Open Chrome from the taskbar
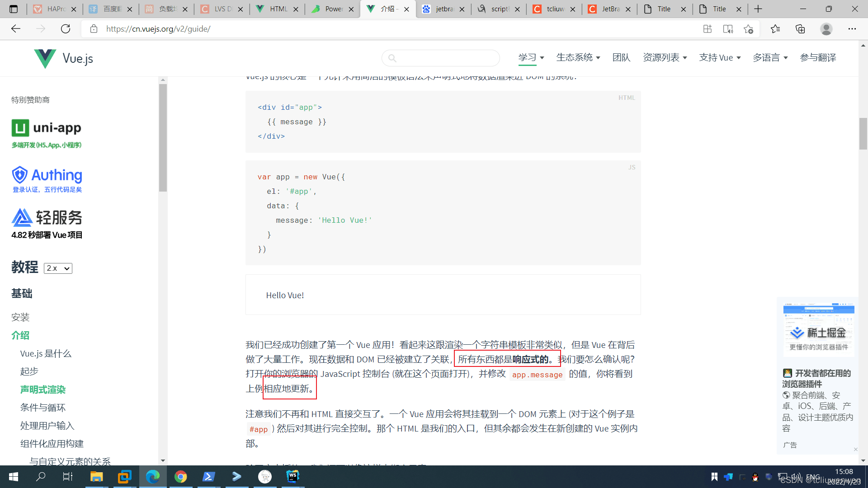This screenshot has width=868, height=488. (x=181, y=476)
